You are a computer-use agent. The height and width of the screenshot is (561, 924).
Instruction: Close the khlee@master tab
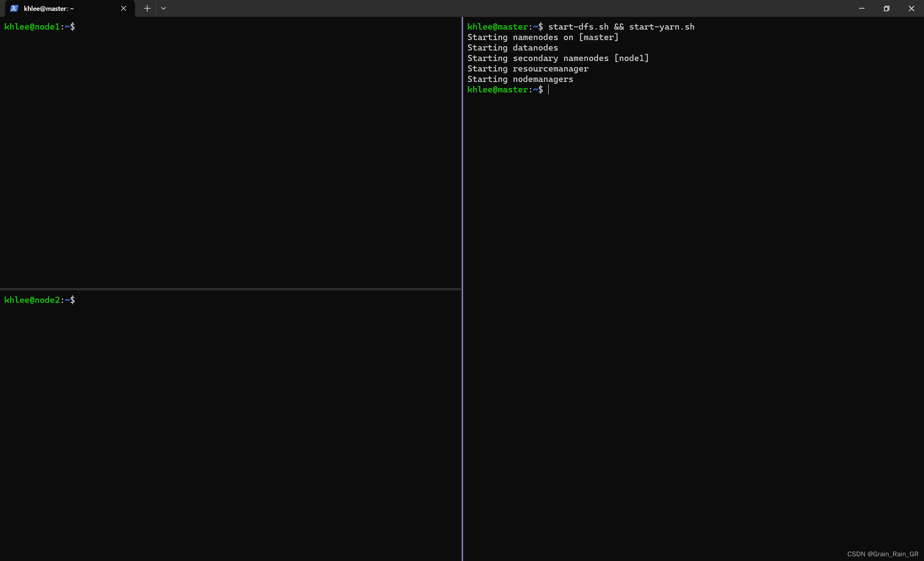[x=123, y=8]
